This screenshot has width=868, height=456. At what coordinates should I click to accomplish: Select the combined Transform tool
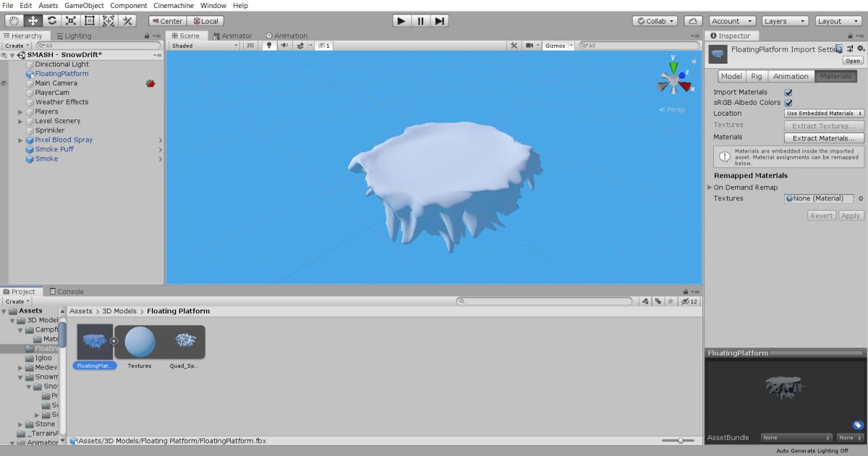109,21
